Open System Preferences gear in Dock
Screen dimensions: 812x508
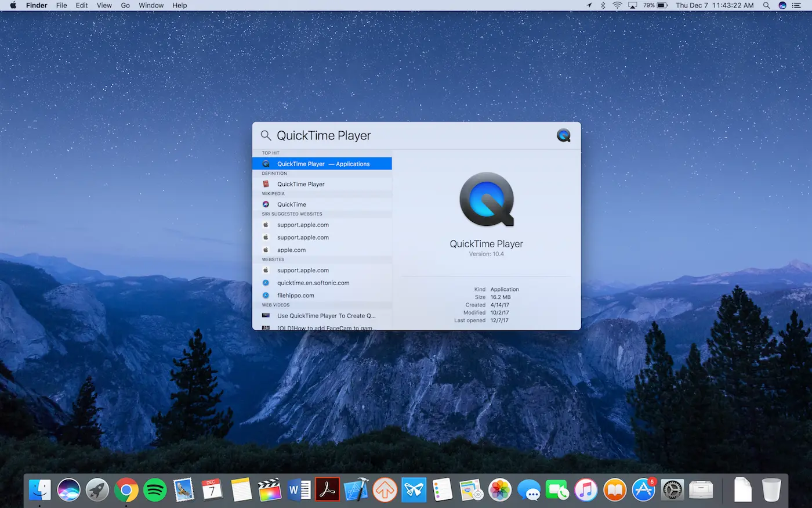click(673, 490)
